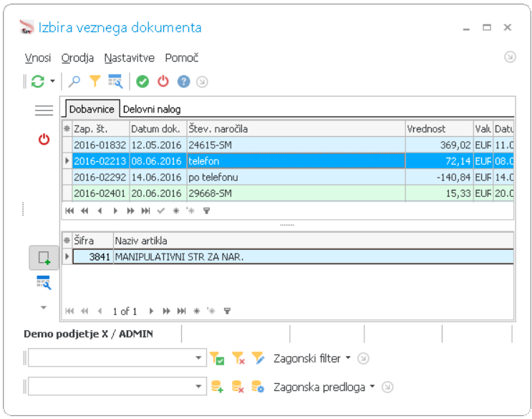The width and height of the screenshot is (532, 419).
Task: Open the Vnosi menu
Action: (x=38, y=58)
